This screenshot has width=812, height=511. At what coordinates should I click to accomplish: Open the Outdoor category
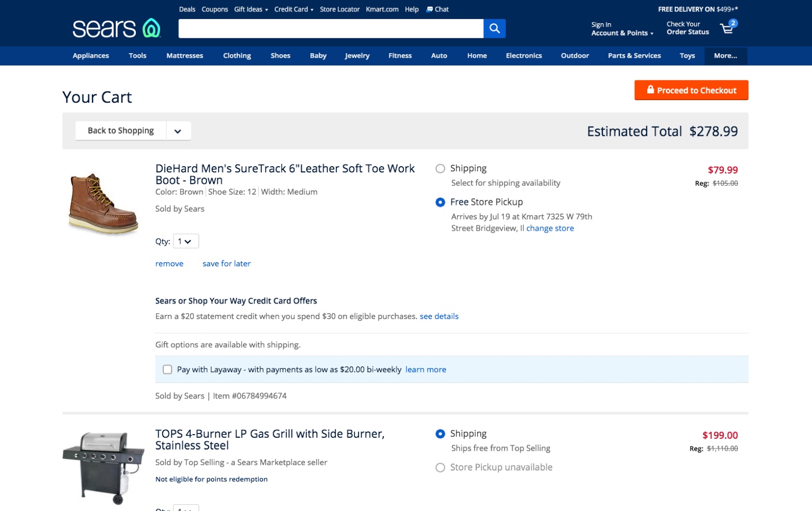pyautogui.click(x=575, y=56)
